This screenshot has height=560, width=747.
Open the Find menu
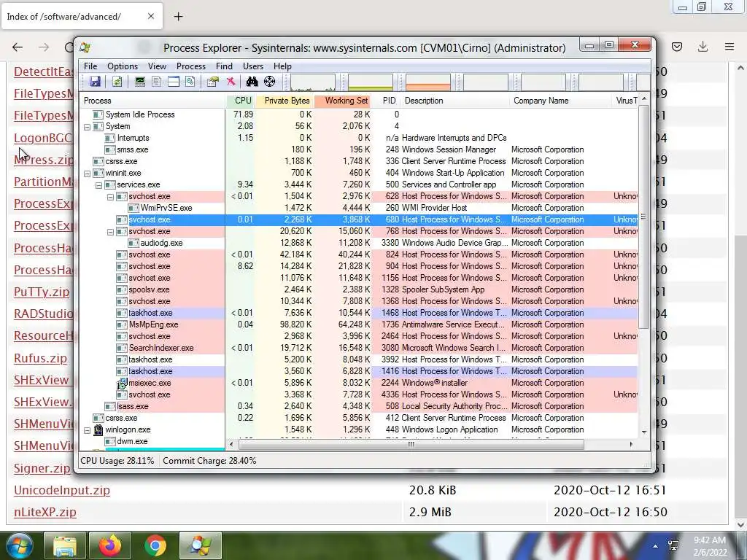coord(225,66)
